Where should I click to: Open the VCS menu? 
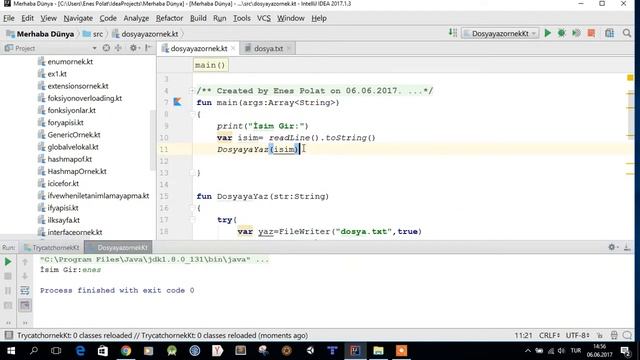(264, 18)
